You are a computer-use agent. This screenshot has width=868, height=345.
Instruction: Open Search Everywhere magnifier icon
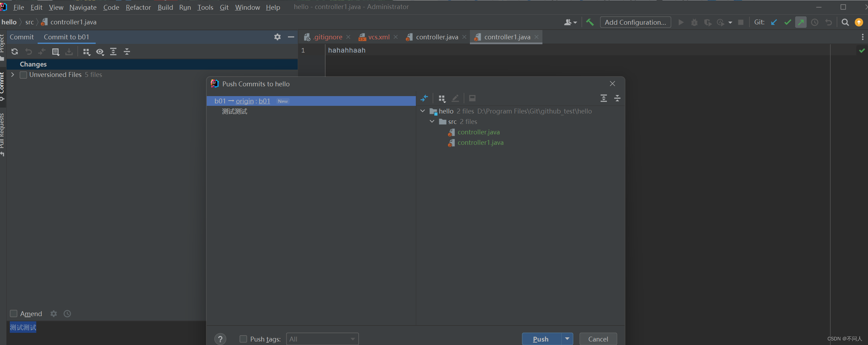click(x=845, y=22)
